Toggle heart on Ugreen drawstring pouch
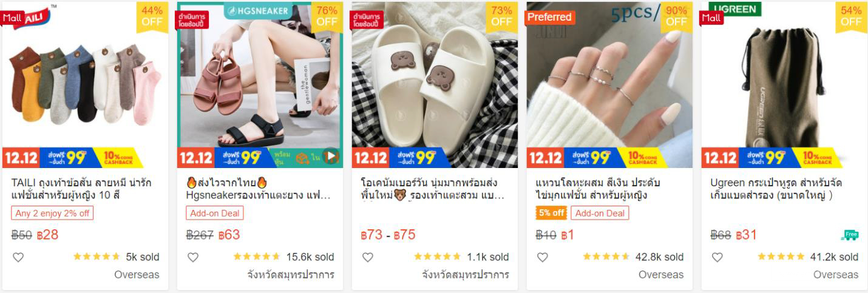Screen dimensions: 868x293 pyautogui.click(x=717, y=257)
